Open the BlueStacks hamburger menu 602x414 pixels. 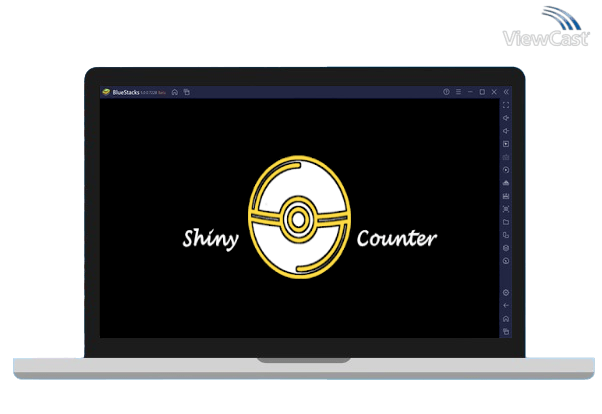click(458, 92)
